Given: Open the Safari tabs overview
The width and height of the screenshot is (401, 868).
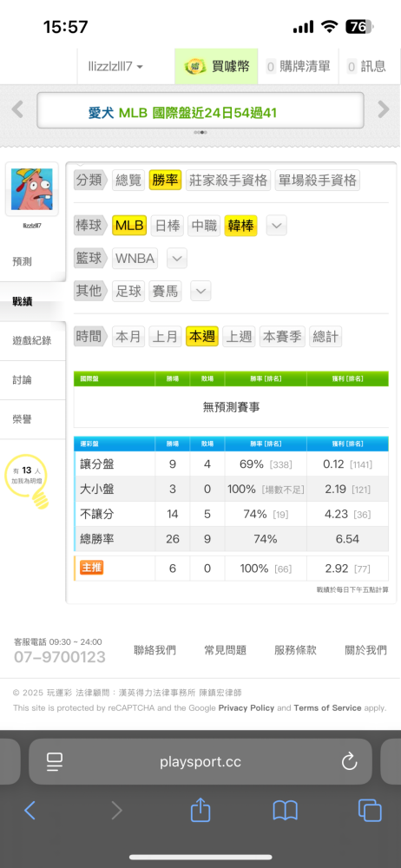Looking at the screenshot, I should pos(370,811).
